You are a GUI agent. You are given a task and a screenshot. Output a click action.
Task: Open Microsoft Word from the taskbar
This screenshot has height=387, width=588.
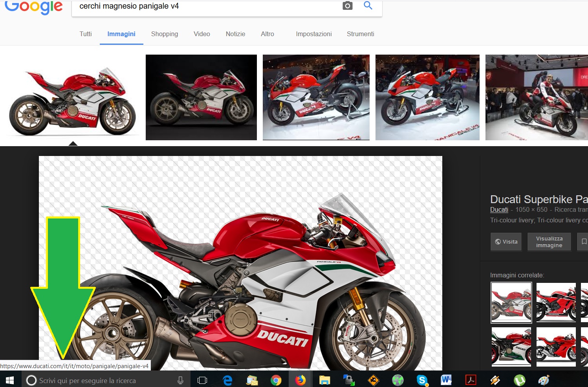point(446,380)
